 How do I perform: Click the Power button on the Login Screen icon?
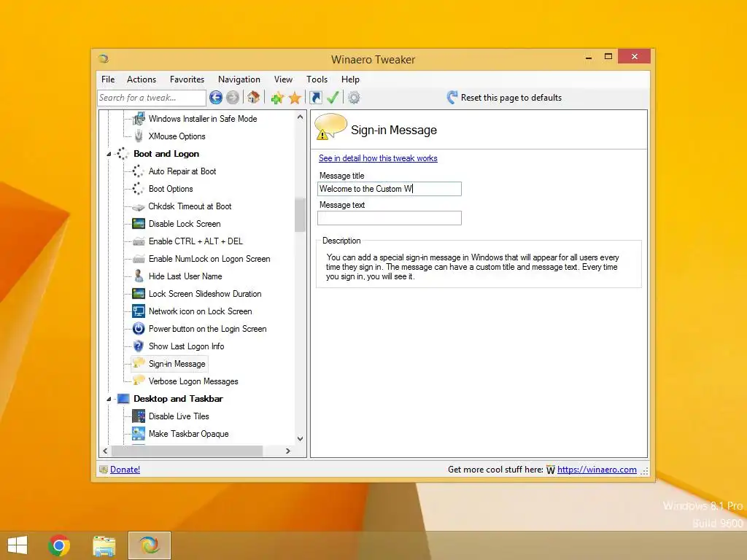coord(139,329)
